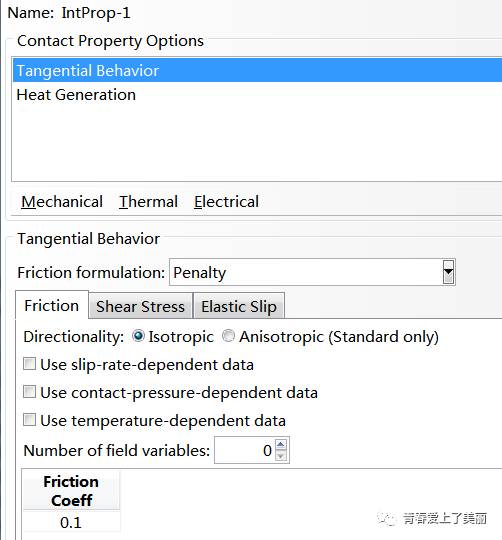Click the Friction Coeff column header
This screenshot has width=502, height=540.
[71, 491]
